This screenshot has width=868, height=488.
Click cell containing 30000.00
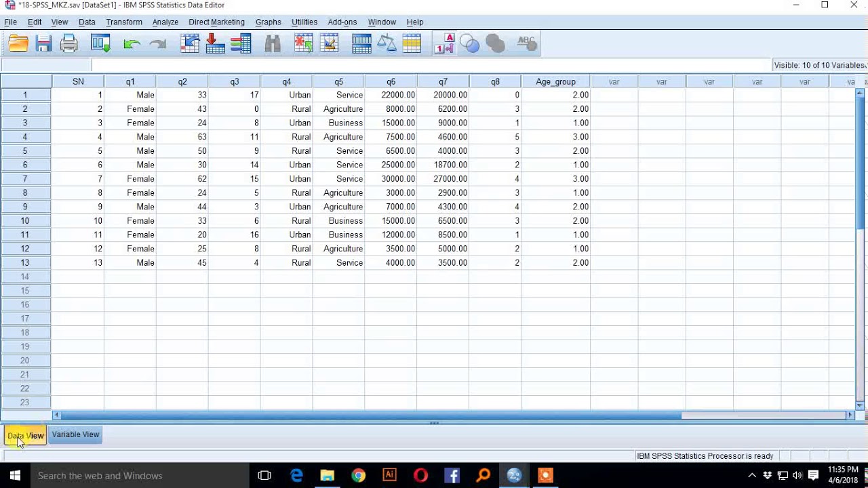coord(391,179)
